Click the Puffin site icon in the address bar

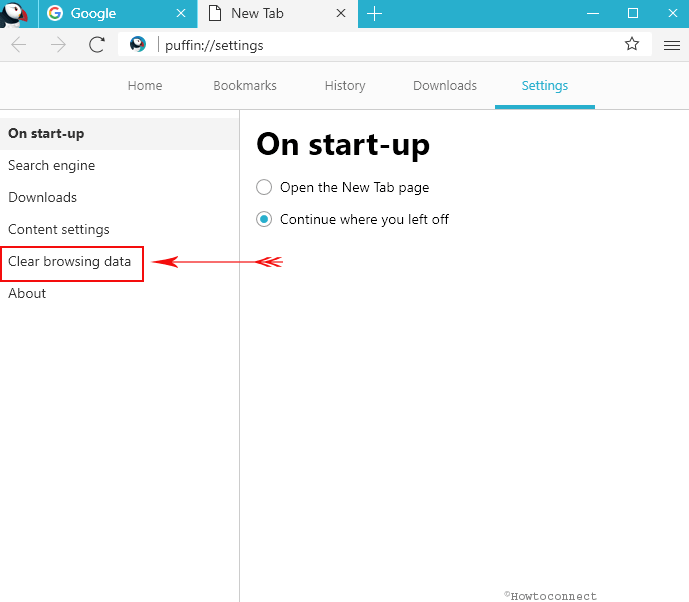point(138,44)
